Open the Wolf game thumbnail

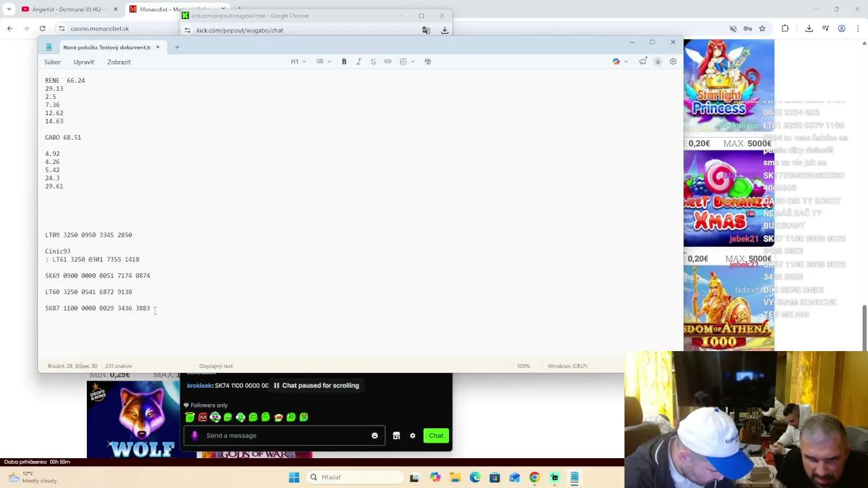click(x=142, y=419)
